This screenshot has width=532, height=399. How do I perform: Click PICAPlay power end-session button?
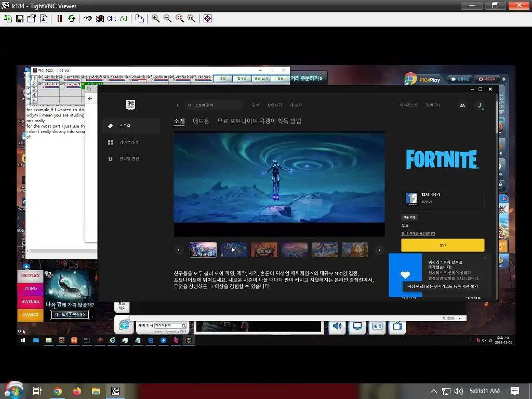pyautogui.click(x=487, y=79)
